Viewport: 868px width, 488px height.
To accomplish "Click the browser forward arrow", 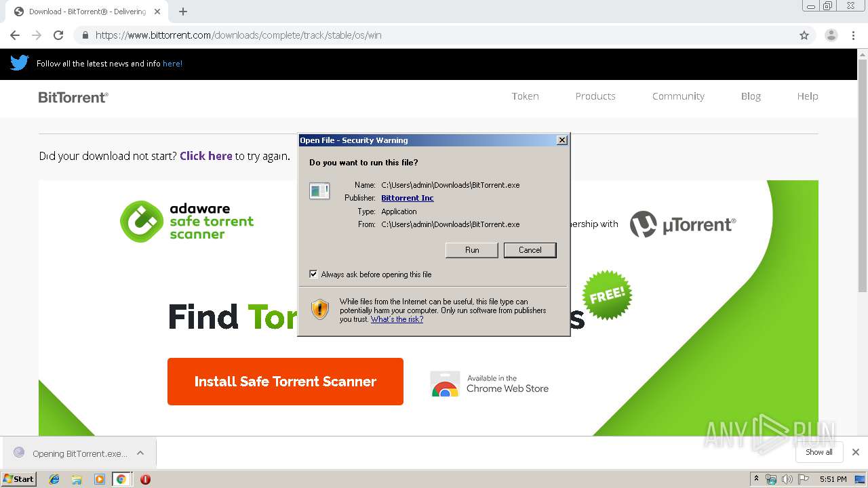I will [x=37, y=35].
